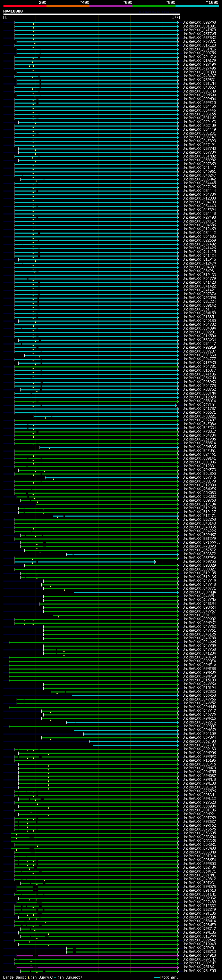The image size is (222, 980).
Task: Click the white query sequence bar under AV418000
Action: pos(92,15)
